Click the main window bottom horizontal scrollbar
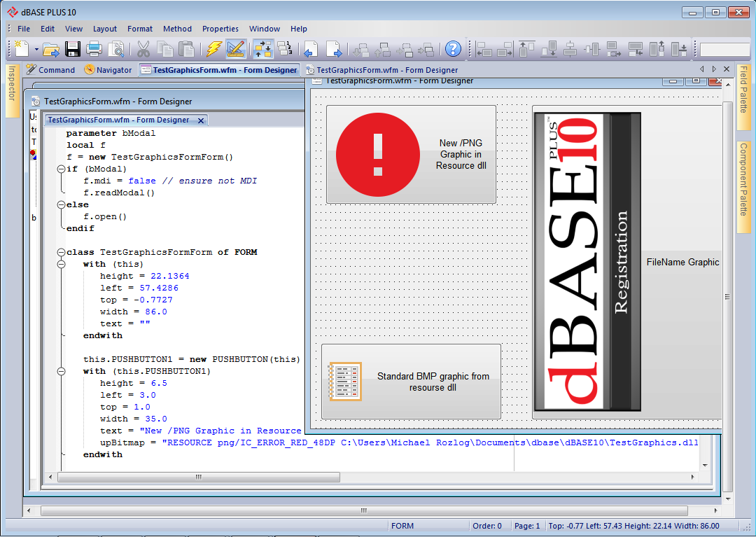Screen dimensions: 756x537 click(364, 510)
